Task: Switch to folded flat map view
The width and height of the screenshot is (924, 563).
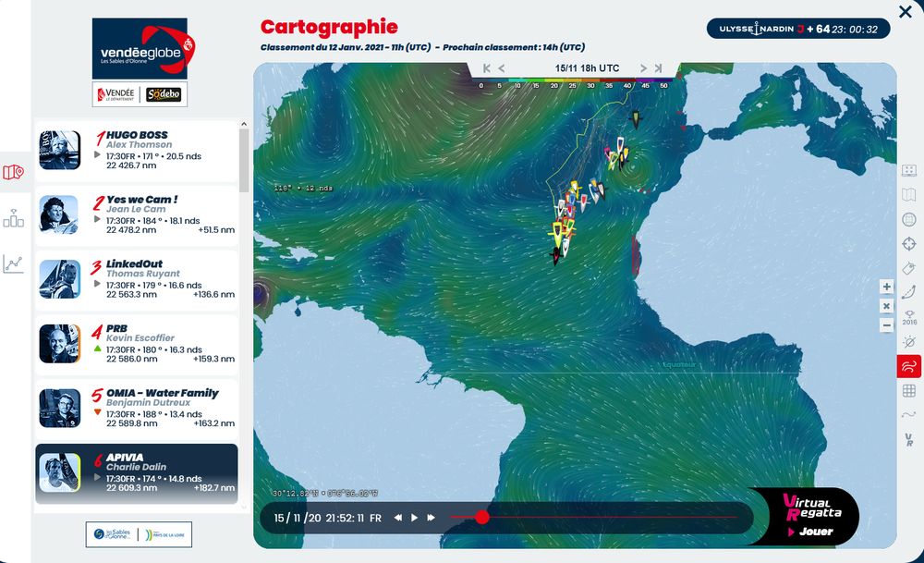Action: pos(909,194)
